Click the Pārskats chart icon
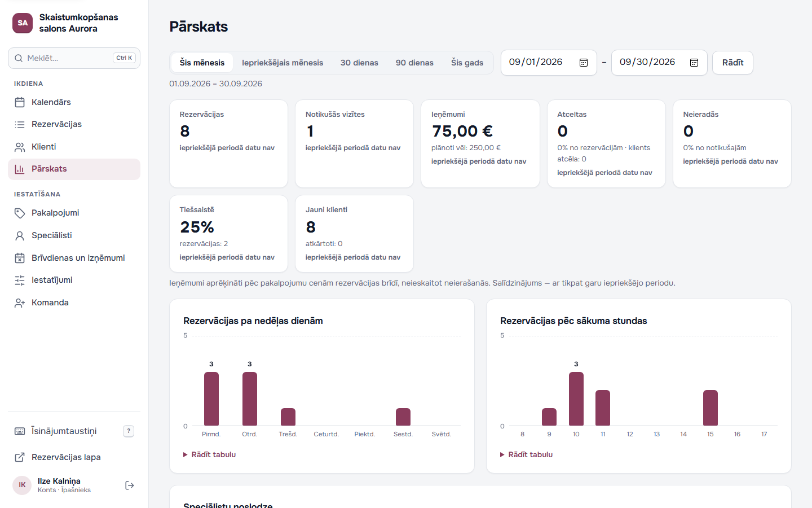Image resolution: width=812 pixels, height=508 pixels. pyautogui.click(x=20, y=169)
